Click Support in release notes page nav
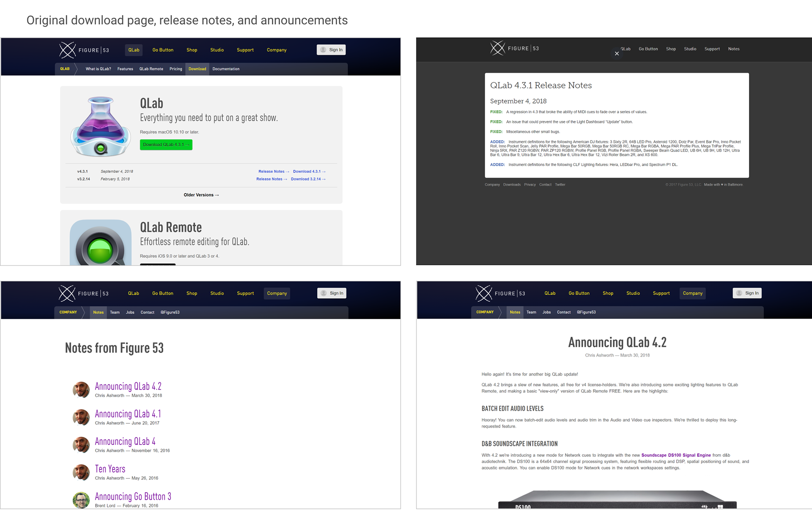This screenshot has width=812, height=510. click(x=712, y=49)
